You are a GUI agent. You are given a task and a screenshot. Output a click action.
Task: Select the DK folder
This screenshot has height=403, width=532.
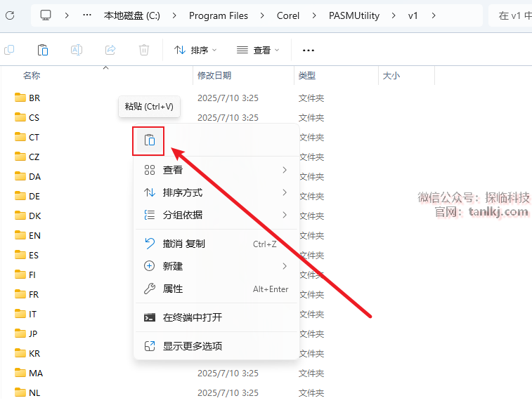(28, 216)
